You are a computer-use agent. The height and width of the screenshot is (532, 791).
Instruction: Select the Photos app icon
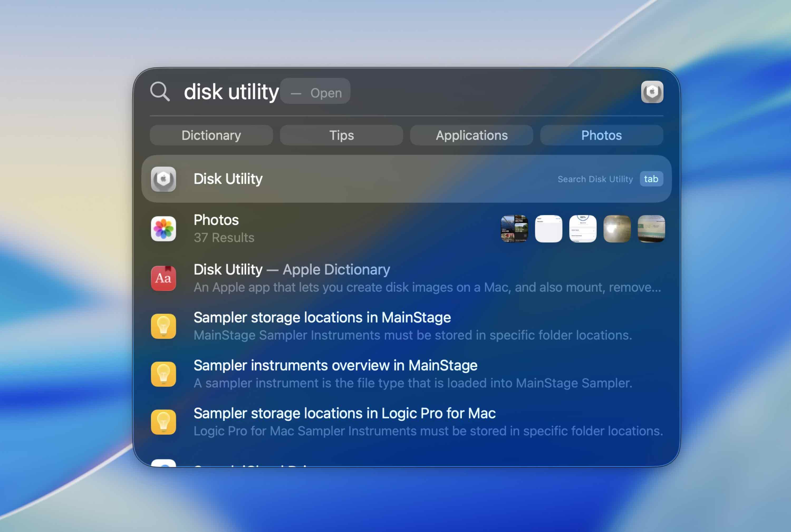(164, 229)
